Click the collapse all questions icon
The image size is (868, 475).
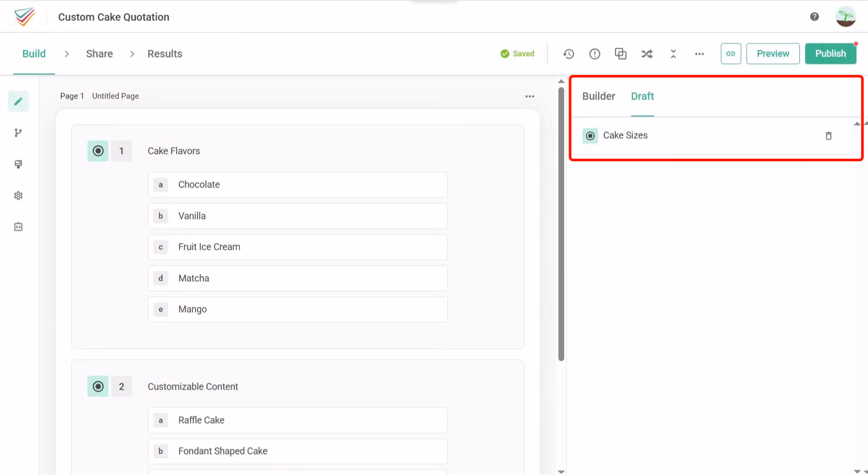click(x=673, y=54)
